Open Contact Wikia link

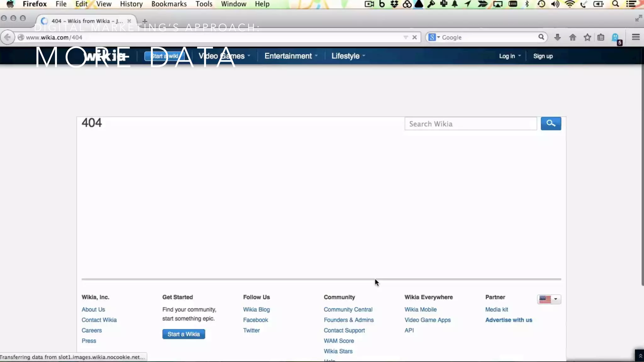pyautogui.click(x=99, y=320)
